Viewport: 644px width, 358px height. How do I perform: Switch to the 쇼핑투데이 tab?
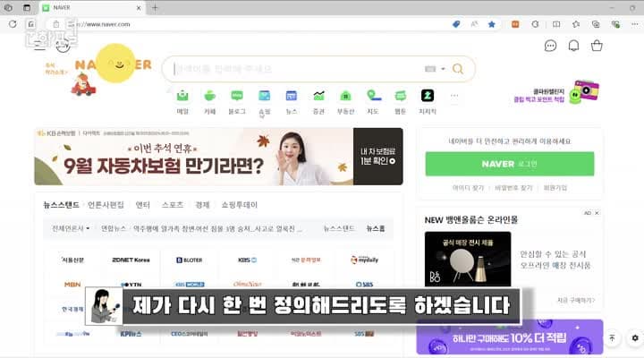point(240,205)
